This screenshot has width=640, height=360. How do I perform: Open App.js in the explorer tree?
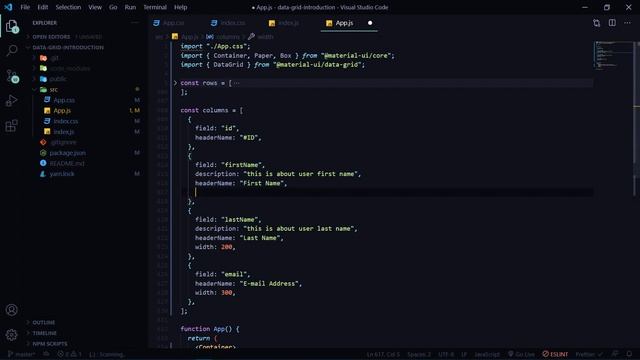pos(62,111)
